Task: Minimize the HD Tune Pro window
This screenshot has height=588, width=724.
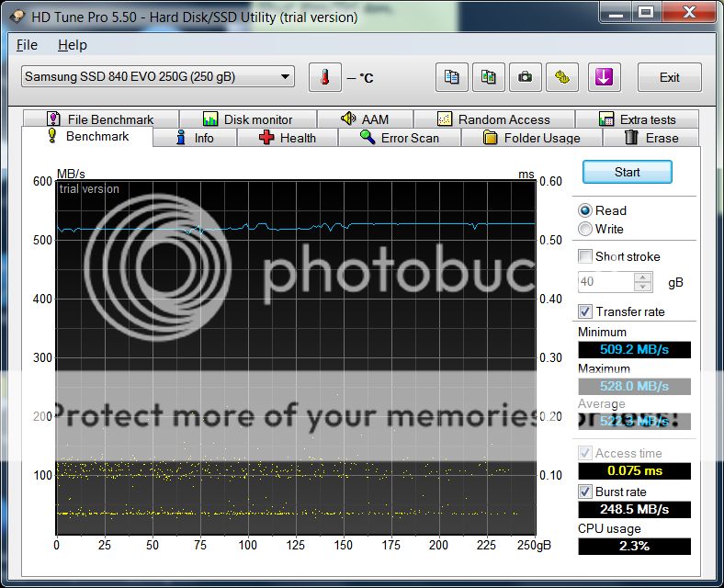Action: [x=616, y=13]
